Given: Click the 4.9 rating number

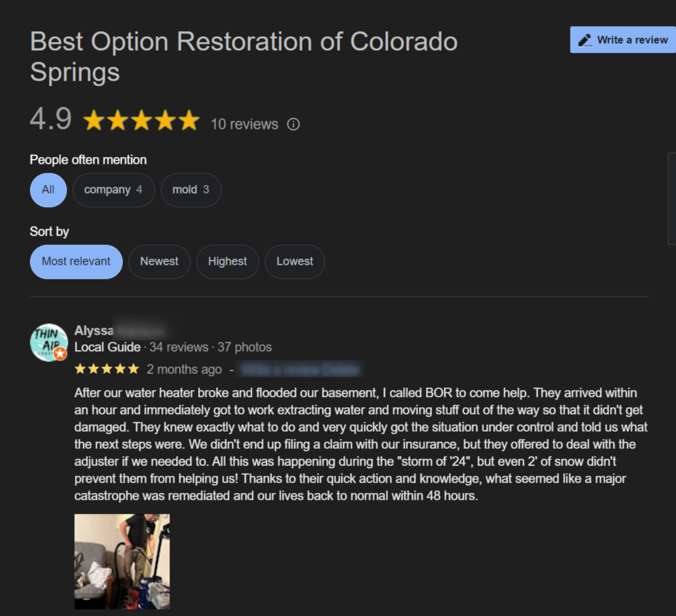Looking at the screenshot, I should coord(51,119).
